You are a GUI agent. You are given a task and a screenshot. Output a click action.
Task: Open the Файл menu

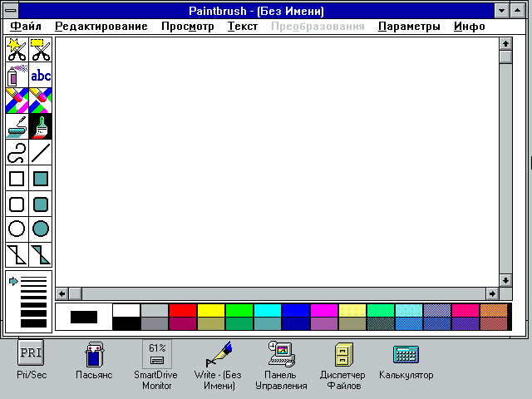point(26,27)
